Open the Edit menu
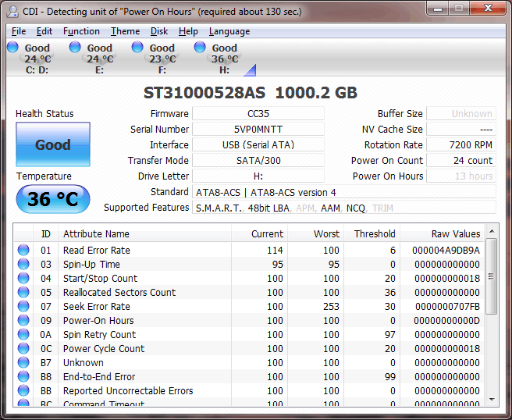Image resolution: width=512 pixels, height=420 pixels. [x=44, y=31]
